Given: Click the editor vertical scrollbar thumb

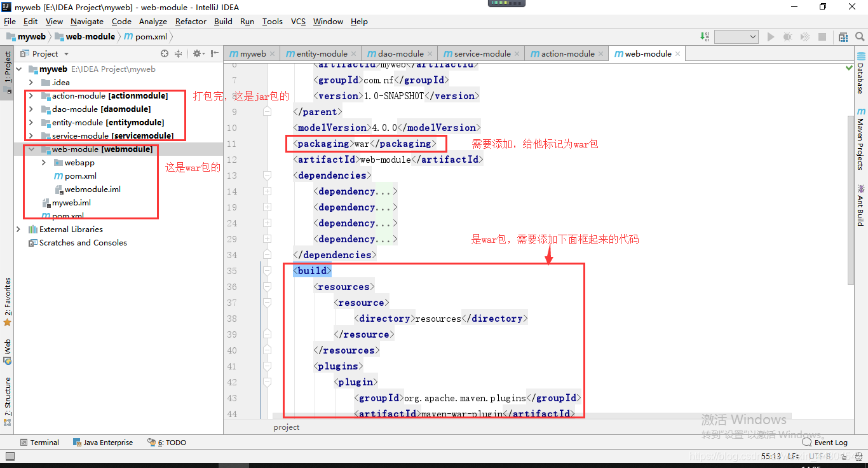Looking at the screenshot, I should (x=850, y=200).
